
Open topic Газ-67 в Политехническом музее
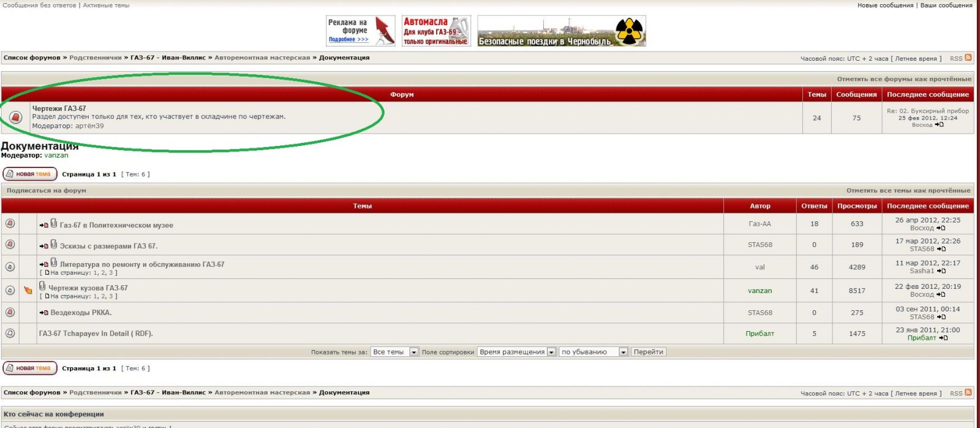116,225
